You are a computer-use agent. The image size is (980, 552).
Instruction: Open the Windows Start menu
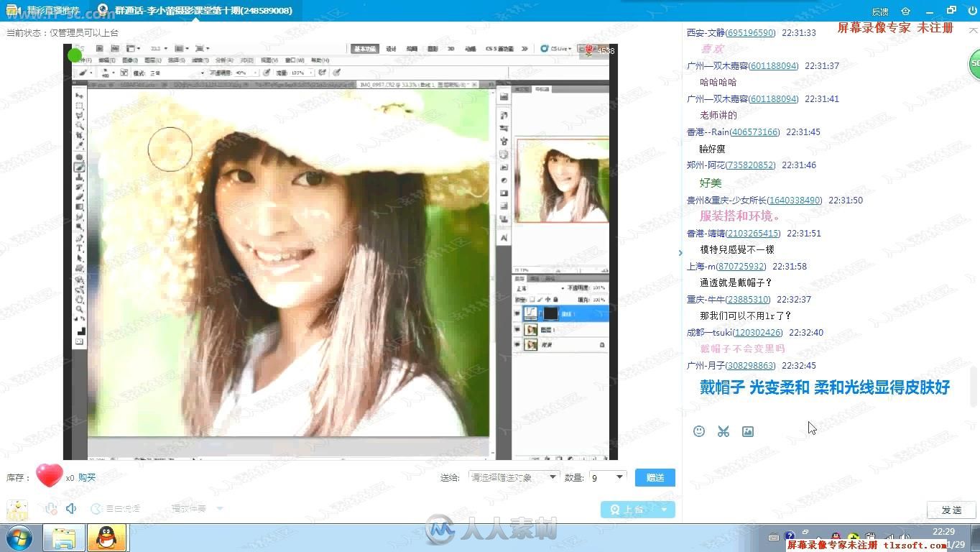click(19, 538)
